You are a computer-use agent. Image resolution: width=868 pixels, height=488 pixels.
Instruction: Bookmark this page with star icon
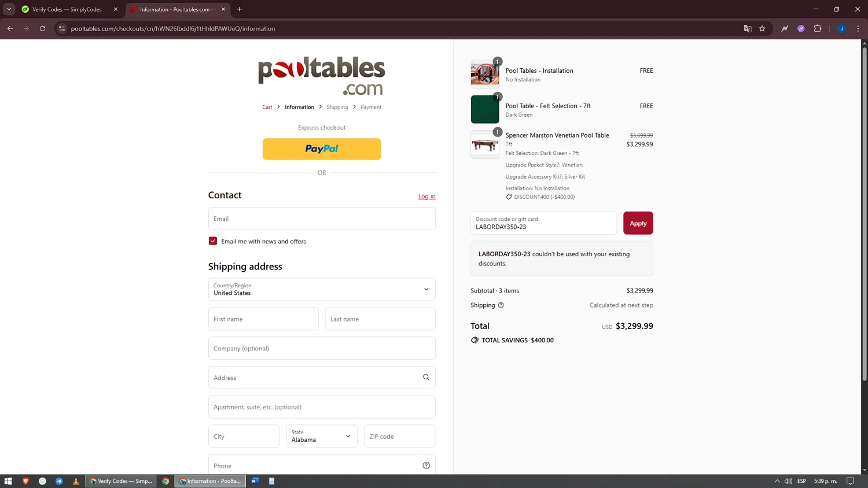762,28
